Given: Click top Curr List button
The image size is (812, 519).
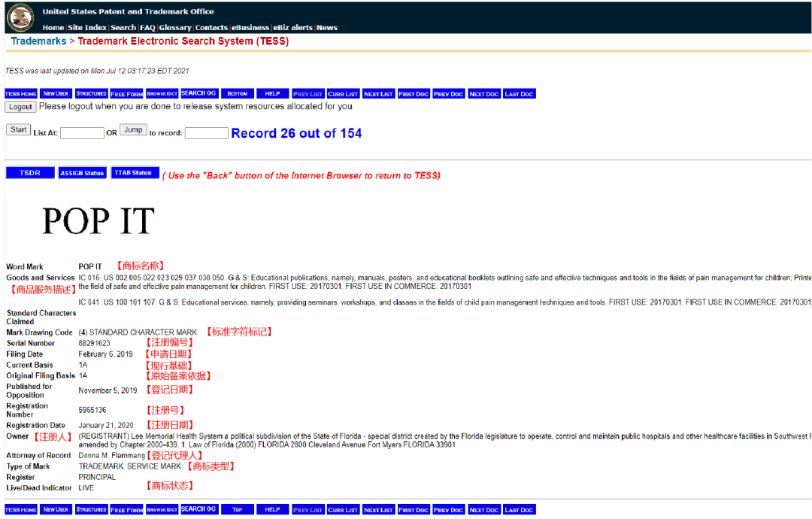Looking at the screenshot, I should coord(343,94).
